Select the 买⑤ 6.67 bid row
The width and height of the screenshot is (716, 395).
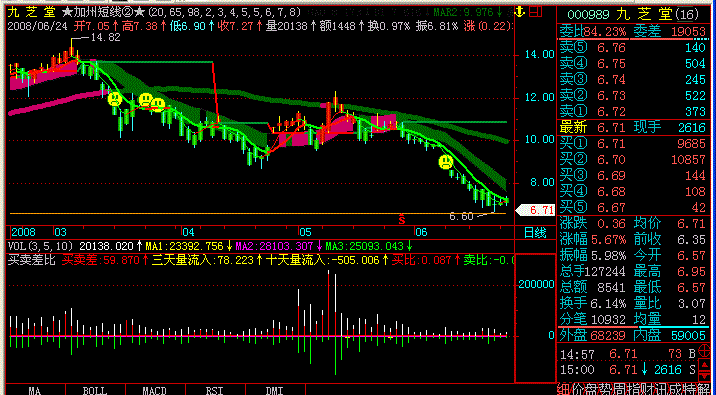coord(633,208)
